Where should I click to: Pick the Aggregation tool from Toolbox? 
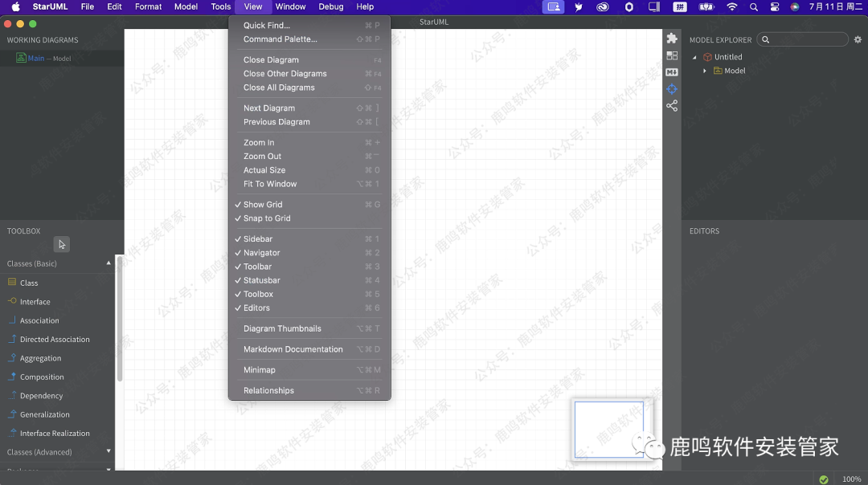[x=40, y=358]
